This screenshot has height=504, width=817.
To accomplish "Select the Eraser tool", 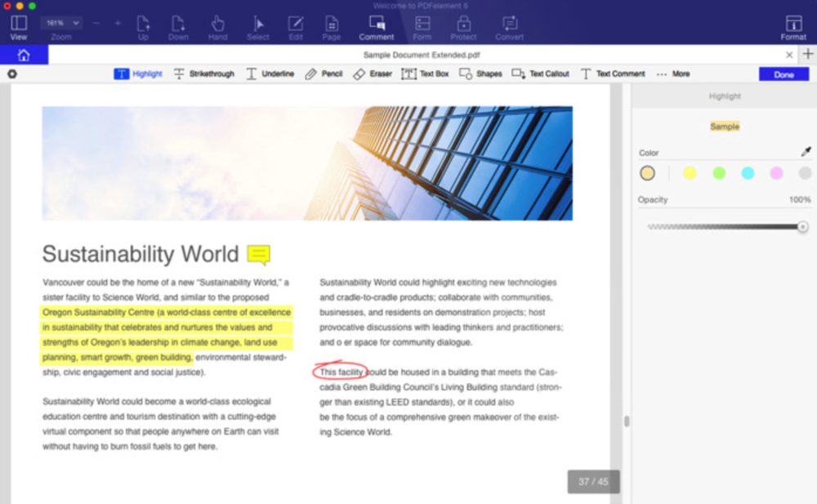I will 373,74.
